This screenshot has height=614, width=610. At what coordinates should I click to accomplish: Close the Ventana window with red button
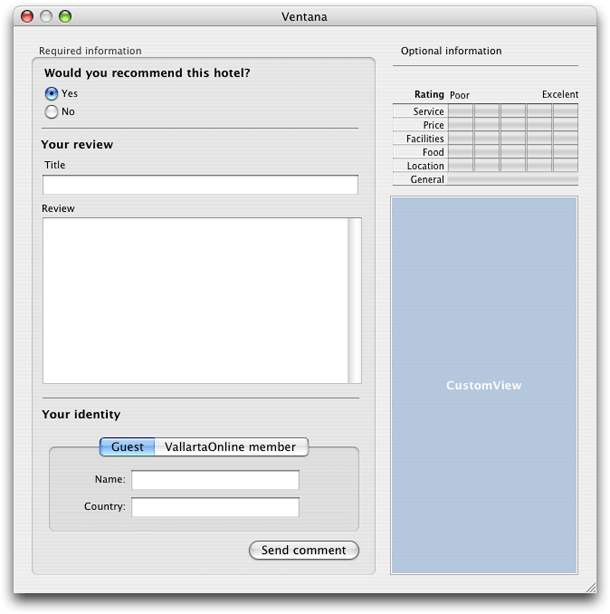pyautogui.click(x=27, y=16)
